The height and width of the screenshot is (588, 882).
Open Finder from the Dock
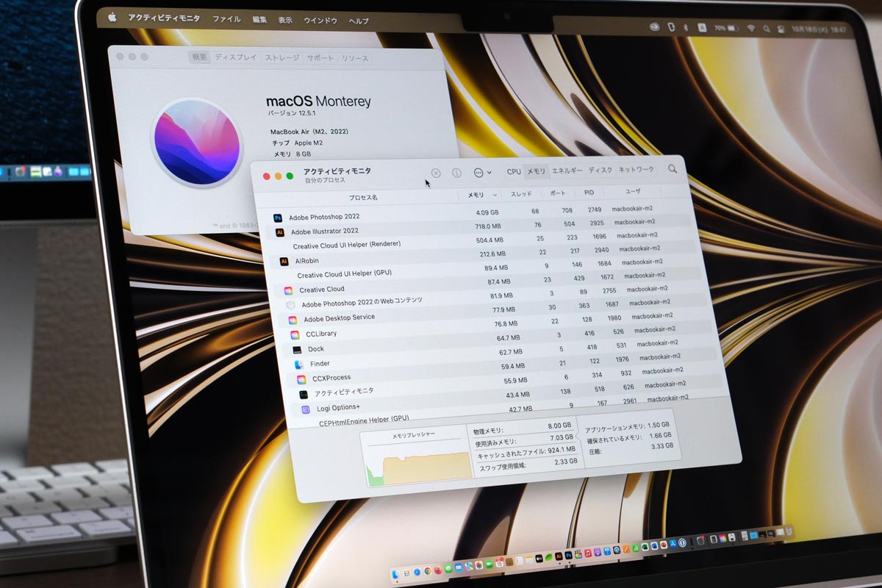pos(395,574)
